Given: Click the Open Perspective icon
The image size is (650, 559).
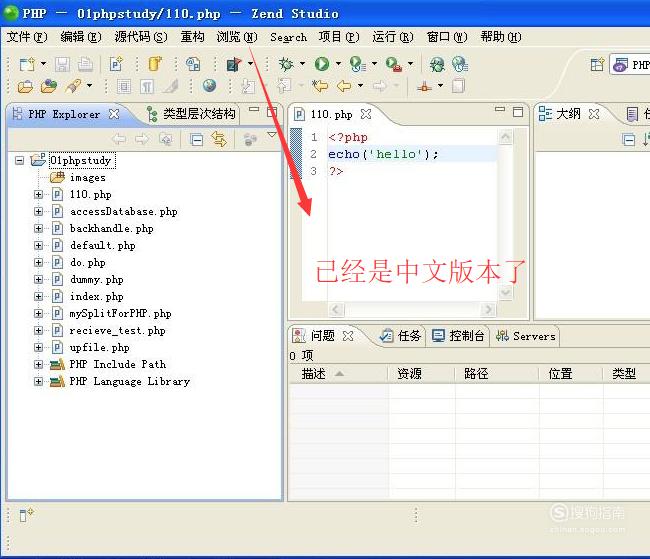Looking at the screenshot, I should [597, 65].
